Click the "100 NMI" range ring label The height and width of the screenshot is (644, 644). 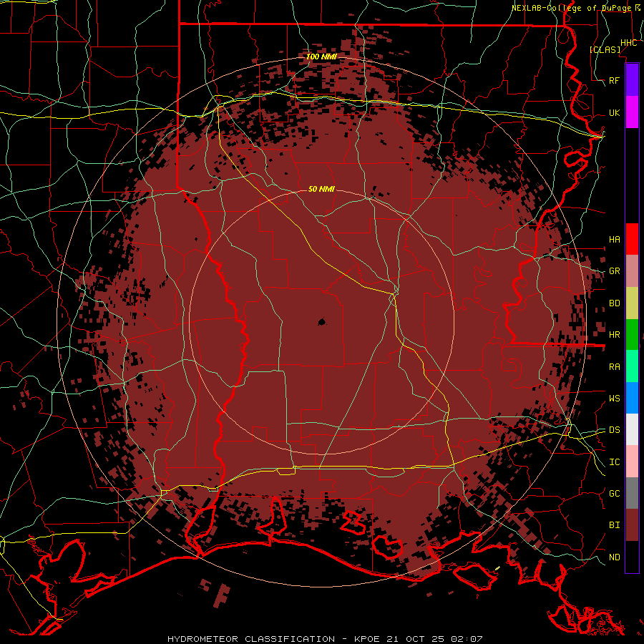pyautogui.click(x=321, y=57)
